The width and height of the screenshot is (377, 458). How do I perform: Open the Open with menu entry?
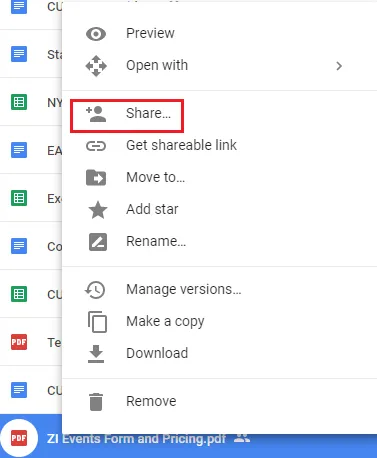220,65
